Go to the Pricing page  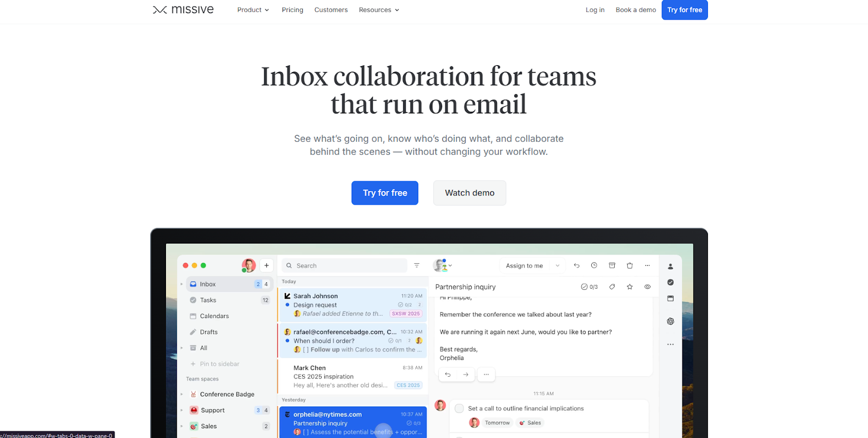[292, 10]
